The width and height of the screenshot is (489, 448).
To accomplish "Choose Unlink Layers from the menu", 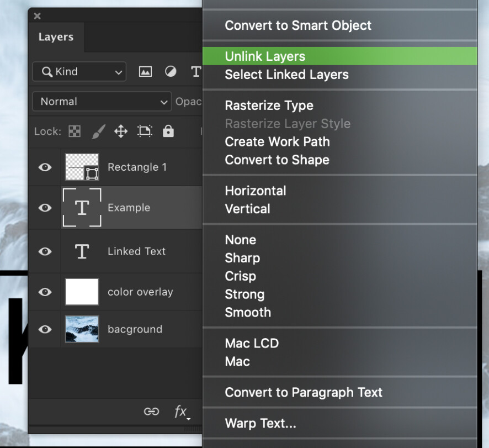I will click(x=265, y=56).
